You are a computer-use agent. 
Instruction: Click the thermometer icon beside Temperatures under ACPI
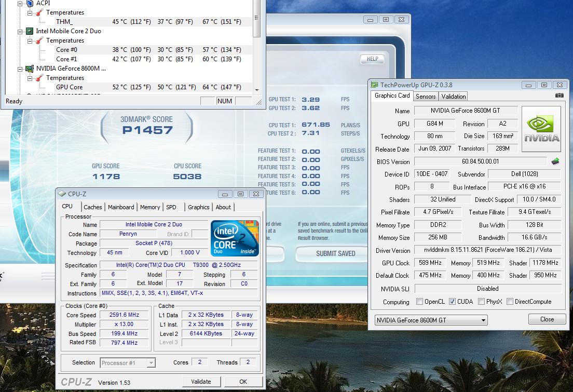39,13
